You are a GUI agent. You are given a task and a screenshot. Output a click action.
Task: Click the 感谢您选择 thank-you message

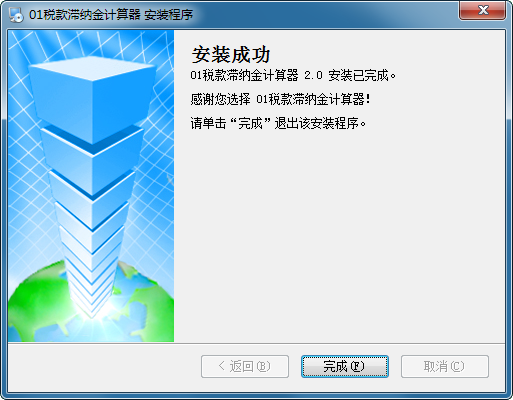tap(280, 99)
